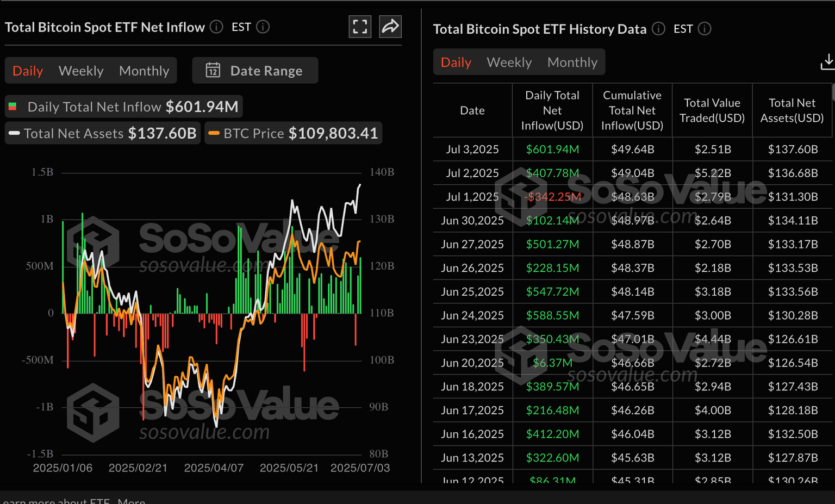Click $102.14M daily inflow cell
Image resolution: width=835 pixels, height=504 pixels.
(x=552, y=220)
